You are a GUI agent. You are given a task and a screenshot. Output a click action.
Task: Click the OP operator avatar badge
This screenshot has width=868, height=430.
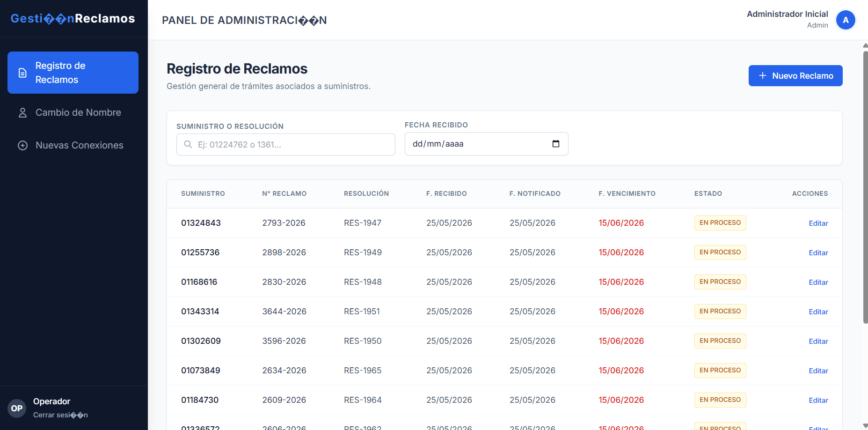(17, 408)
